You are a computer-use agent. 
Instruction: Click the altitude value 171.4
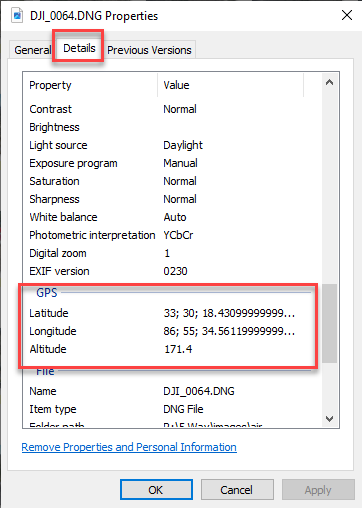tap(178, 349)
